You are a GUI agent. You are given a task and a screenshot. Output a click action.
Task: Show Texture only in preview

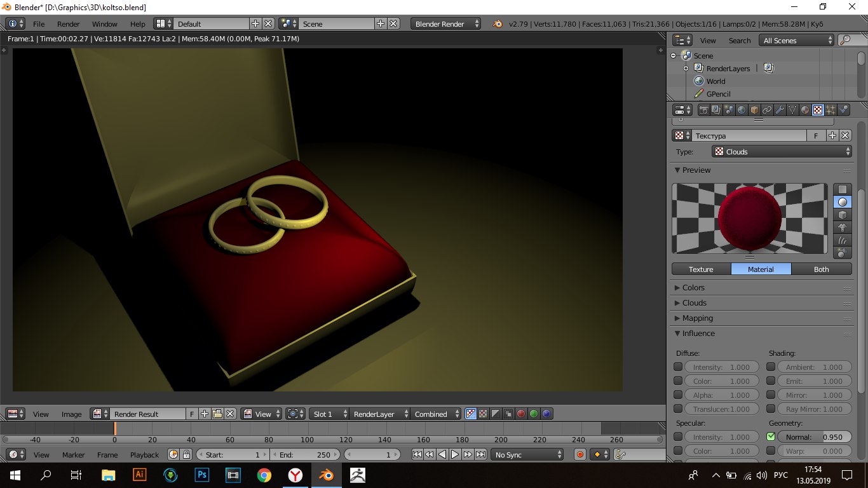[x=701, y=269]
